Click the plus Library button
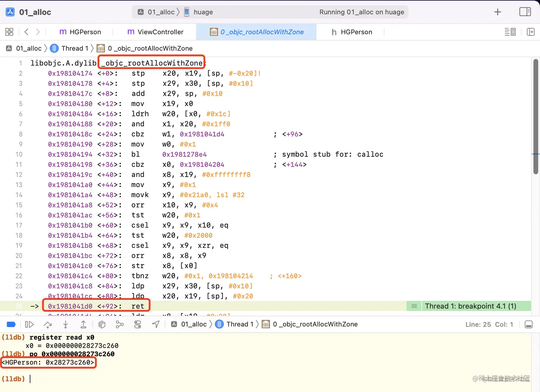540x392 pixels. (497, 12)
